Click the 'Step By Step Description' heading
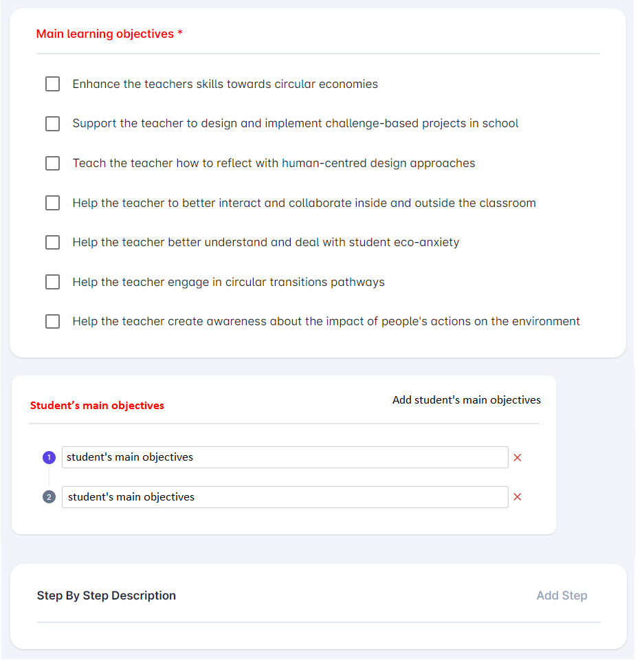This screenshot has width=644, height=669. [x=107, y=595]
